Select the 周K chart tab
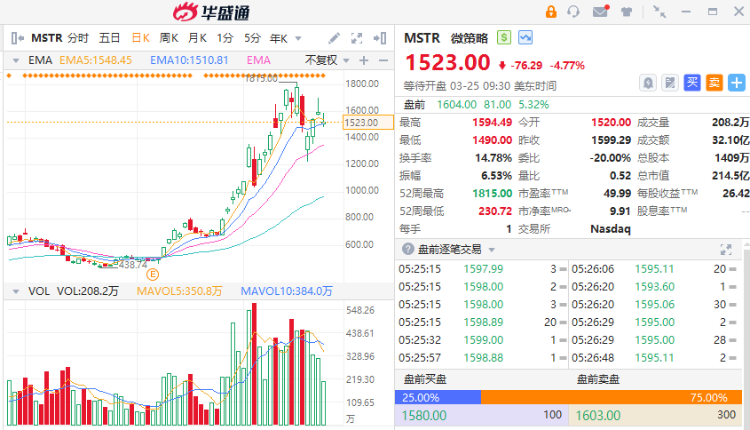The width and height of the screenshot is (750, 430). click(x=169, y=38)
